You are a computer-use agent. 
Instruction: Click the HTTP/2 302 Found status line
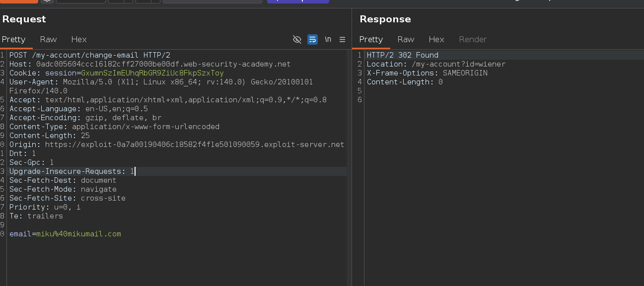pos(403,55)
